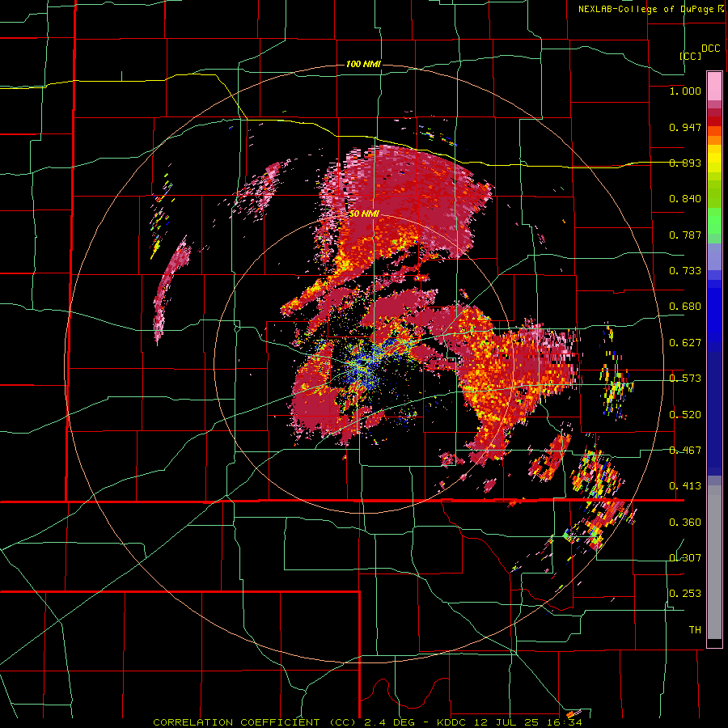Select the 0.787 scale value
Screen dimensions: 728x728
click(685, 235)
